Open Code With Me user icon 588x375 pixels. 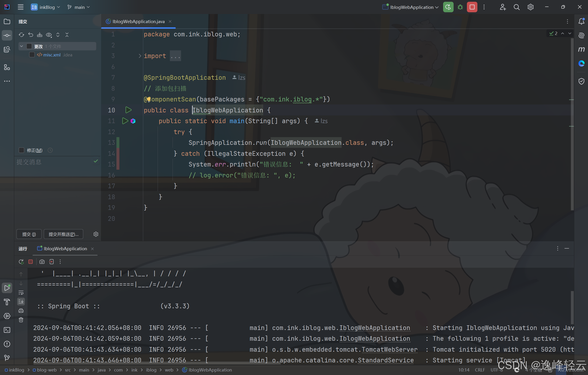point(503,7)
